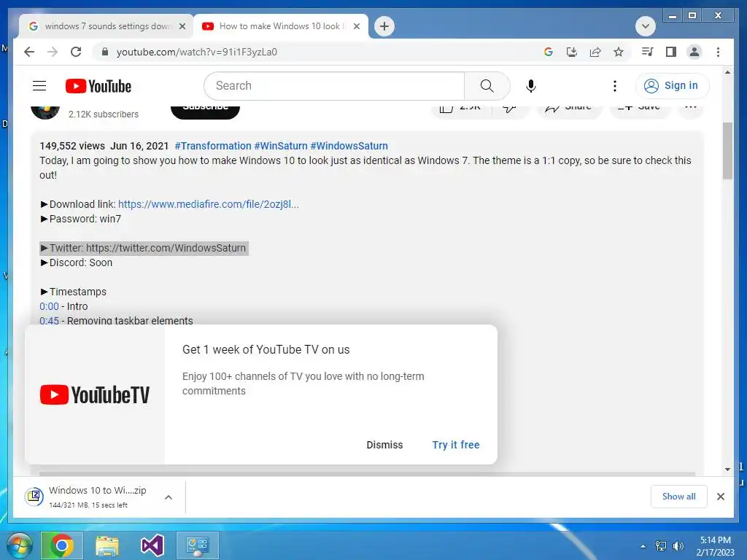The image size is (747, 560).
Task: Share this page via the address bar icon
Action: pyautogui.click(x=595, y=52)
